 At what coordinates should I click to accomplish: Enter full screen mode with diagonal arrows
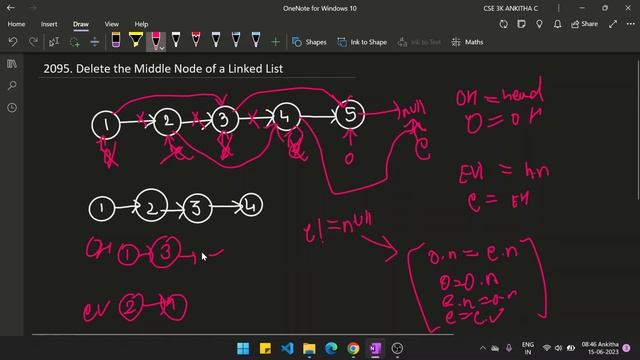[x=613, y=24]
